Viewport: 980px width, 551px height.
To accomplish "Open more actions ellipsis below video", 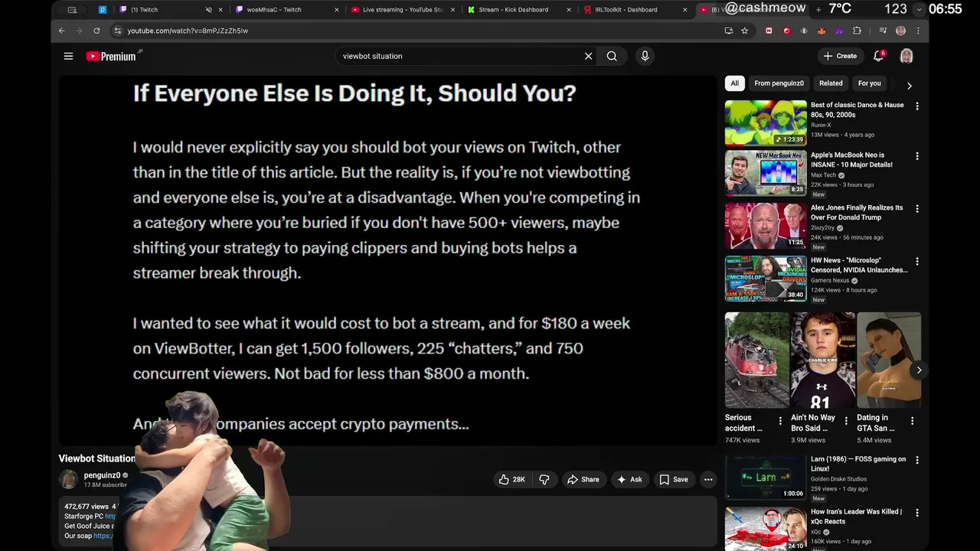I will (708, 479).
